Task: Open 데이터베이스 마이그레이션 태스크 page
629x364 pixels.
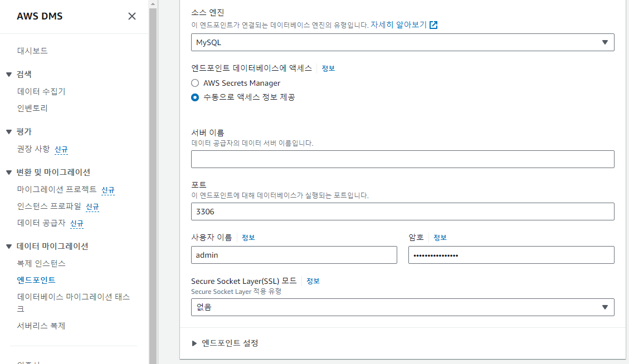Action: point(74,303)
